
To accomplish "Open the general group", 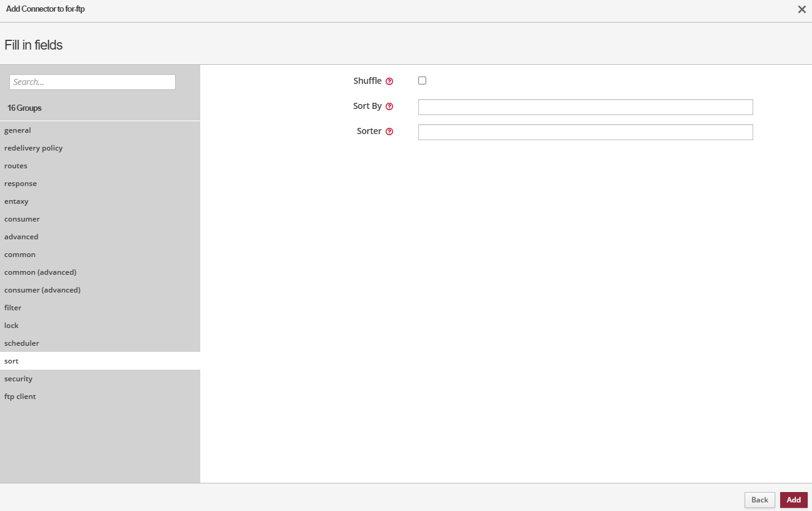I will pos(18,130).
